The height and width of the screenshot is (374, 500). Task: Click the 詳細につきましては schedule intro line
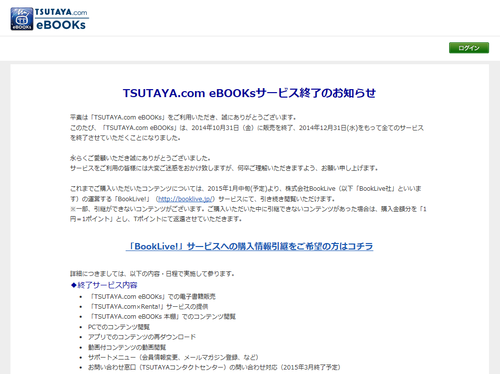[x=152, y=274]
